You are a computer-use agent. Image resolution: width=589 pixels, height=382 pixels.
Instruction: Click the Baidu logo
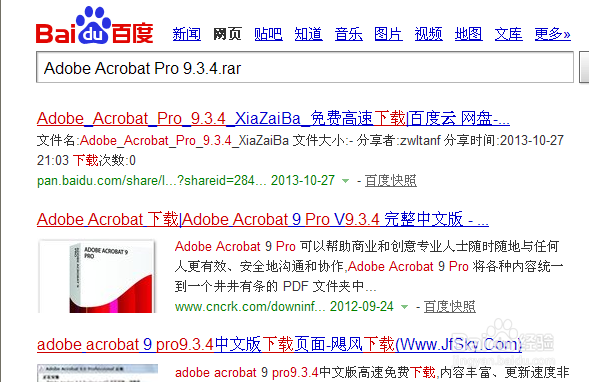click(95, 26)
